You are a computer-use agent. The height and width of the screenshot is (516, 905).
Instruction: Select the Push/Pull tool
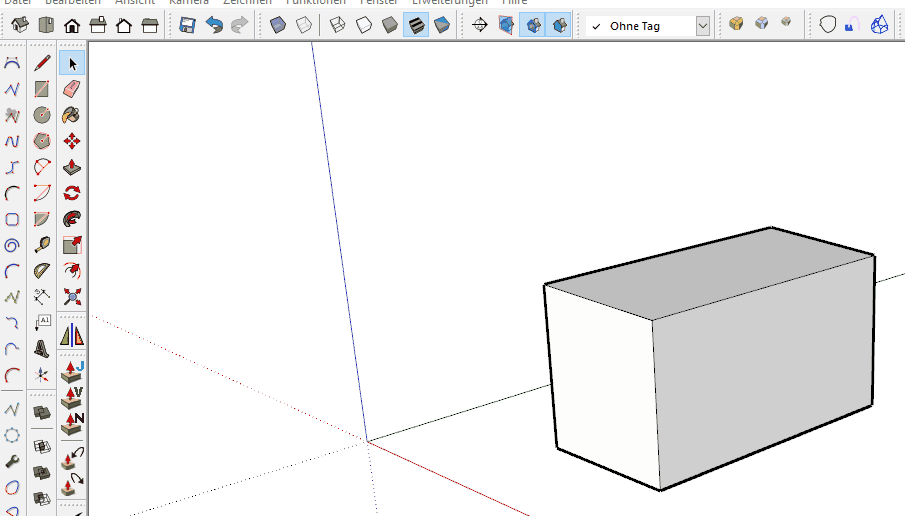coord(71,168)
